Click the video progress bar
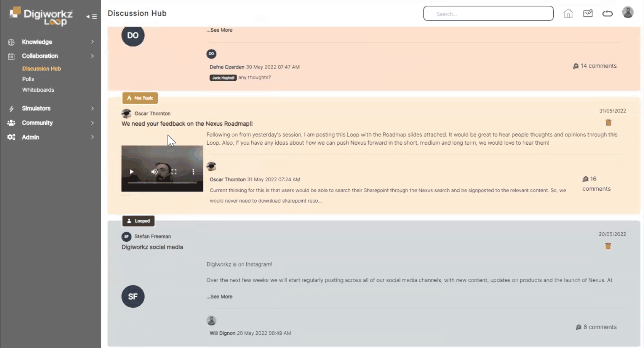This screenshot has height=348, width=644. 162,182
